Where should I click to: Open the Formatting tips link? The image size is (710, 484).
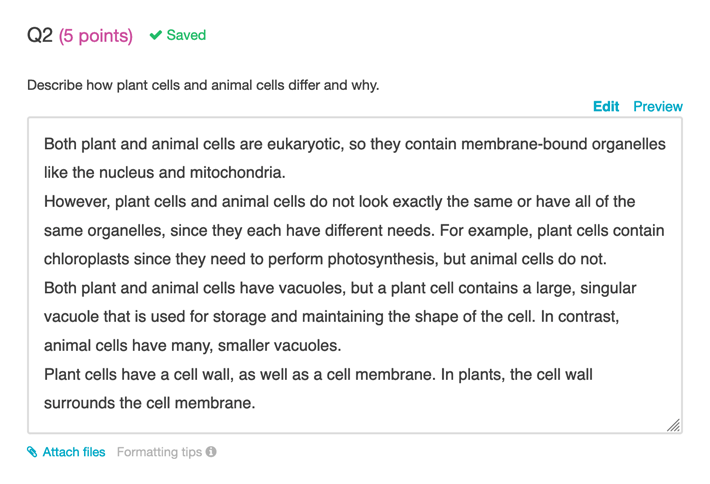click(159, 452)
